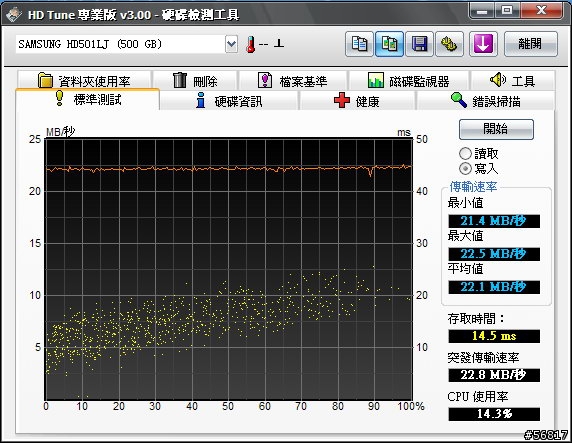Viewport: 572px width, 443px height.
Task: Switch to the 資料夾使用率 tab
Action: click(x=84, y=80)
